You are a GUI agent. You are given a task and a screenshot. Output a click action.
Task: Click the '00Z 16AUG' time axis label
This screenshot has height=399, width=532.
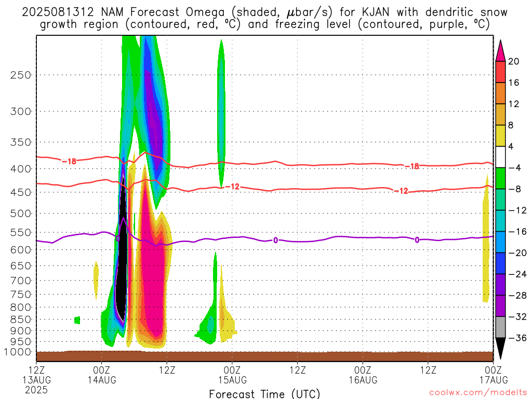(363, 375)
